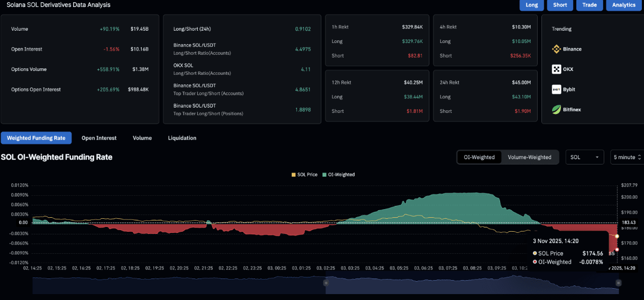Click the right range slider handle
644x300 pixels.
coord(619,283)
